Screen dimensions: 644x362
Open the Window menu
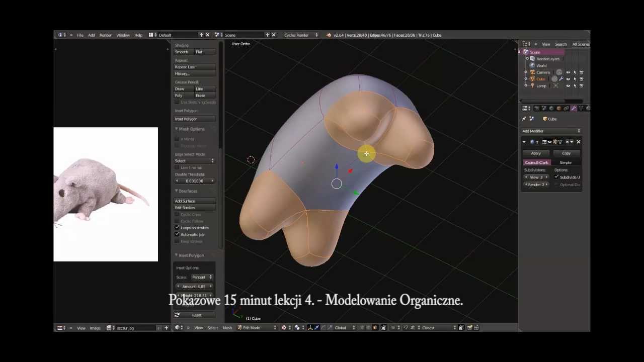click(x=123, y=35)
